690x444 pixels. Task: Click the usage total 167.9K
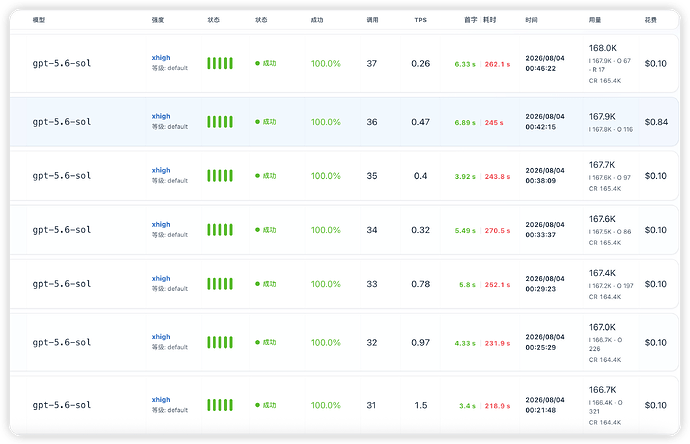[602, 117]
